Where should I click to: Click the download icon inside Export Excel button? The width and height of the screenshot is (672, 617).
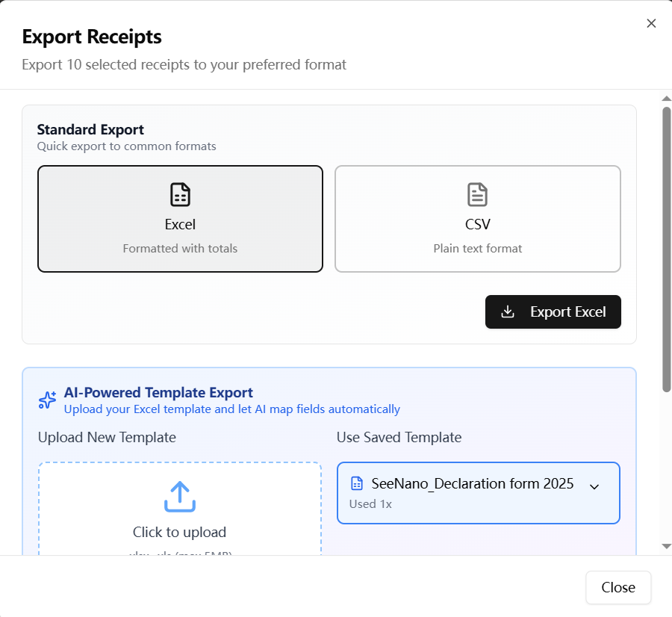(508, 312)
